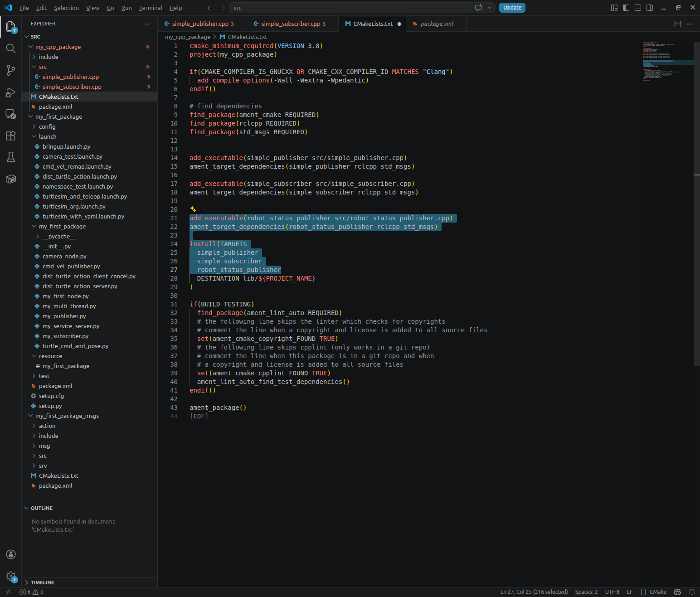Show errors and warnings count in status bar
Screen dimensions: 700x597
[32, 592]
